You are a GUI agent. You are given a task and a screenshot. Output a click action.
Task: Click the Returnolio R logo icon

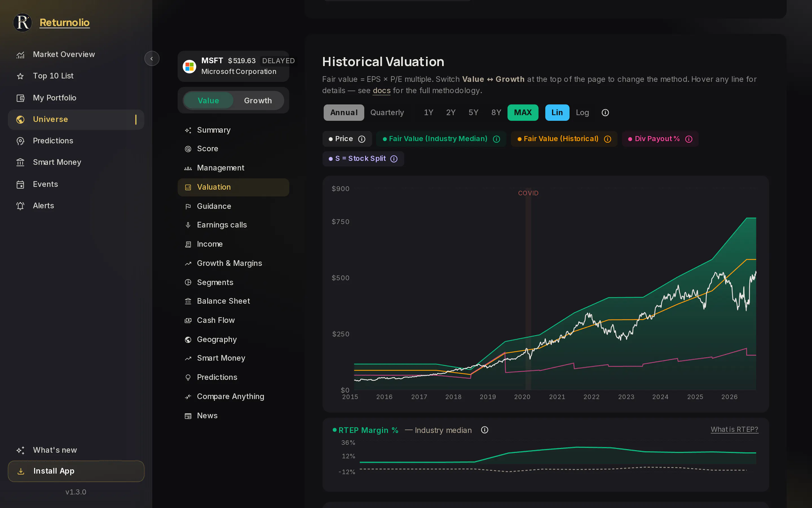click(x=23, y=23)
